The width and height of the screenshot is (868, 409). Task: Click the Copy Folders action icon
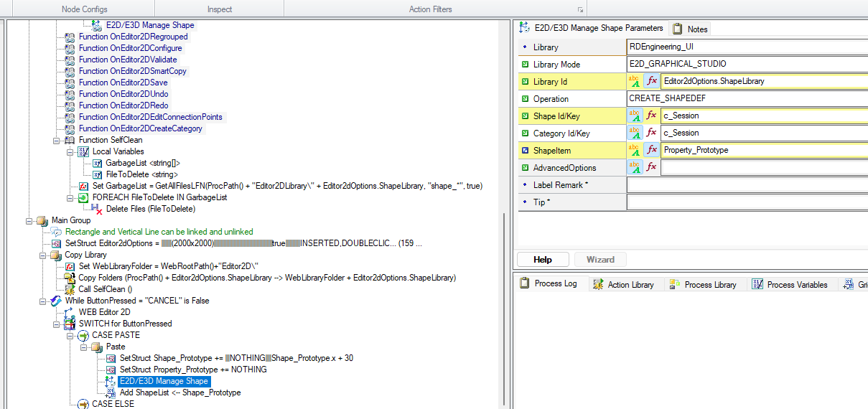[70, 278]
